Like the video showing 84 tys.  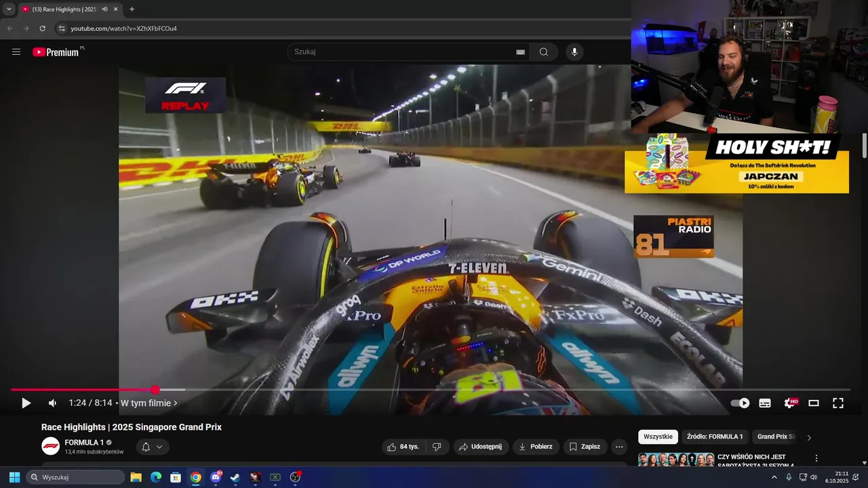404,447
